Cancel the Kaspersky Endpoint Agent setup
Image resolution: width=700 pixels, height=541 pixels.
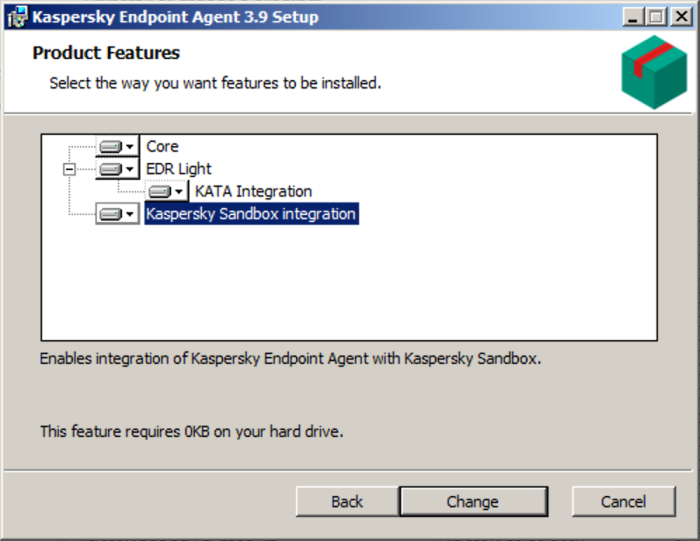tap(623, 501)
